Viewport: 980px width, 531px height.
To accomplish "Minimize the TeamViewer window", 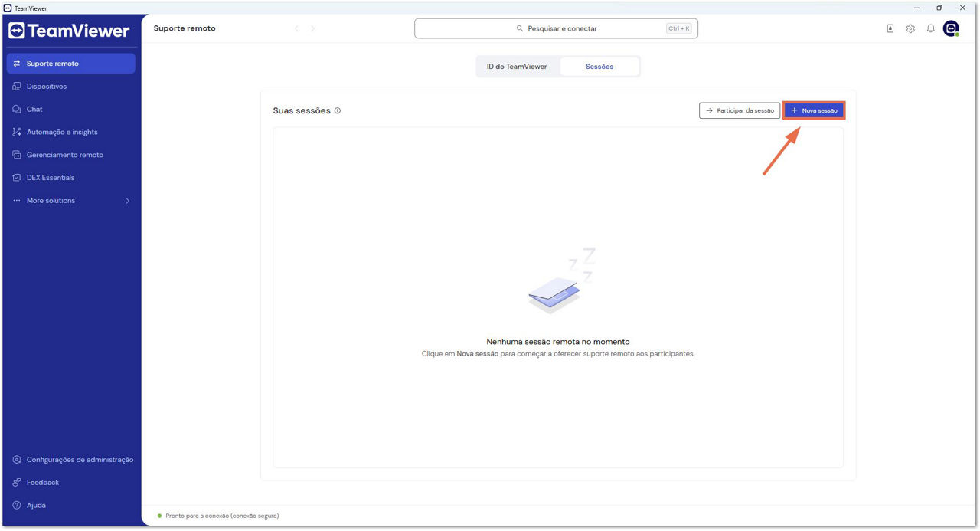I will tap(916, 8).
